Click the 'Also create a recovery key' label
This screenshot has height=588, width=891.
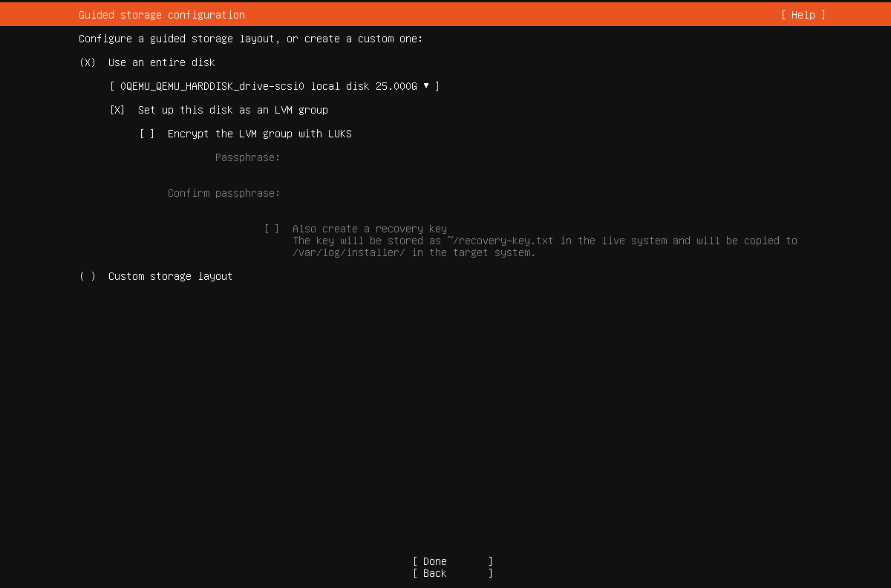coord(369,229)
